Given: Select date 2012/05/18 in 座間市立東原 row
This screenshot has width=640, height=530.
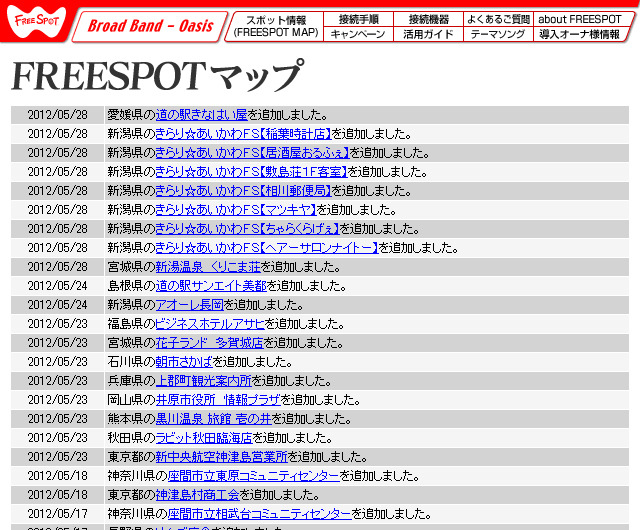Looking at the screenshot, I should (x=58, y=476).
